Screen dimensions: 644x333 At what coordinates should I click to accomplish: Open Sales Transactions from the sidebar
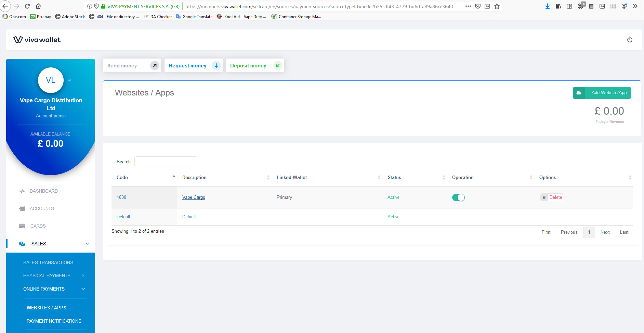click(x=48, y=262)
